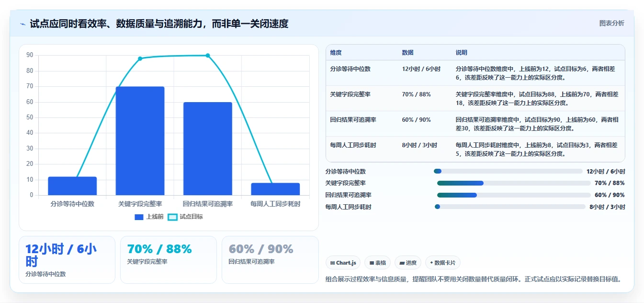Image resolution: width=644 pixels, height=303 pixels.
Task: Click the page title 试点应同时看效率
Action: [159, 24]
